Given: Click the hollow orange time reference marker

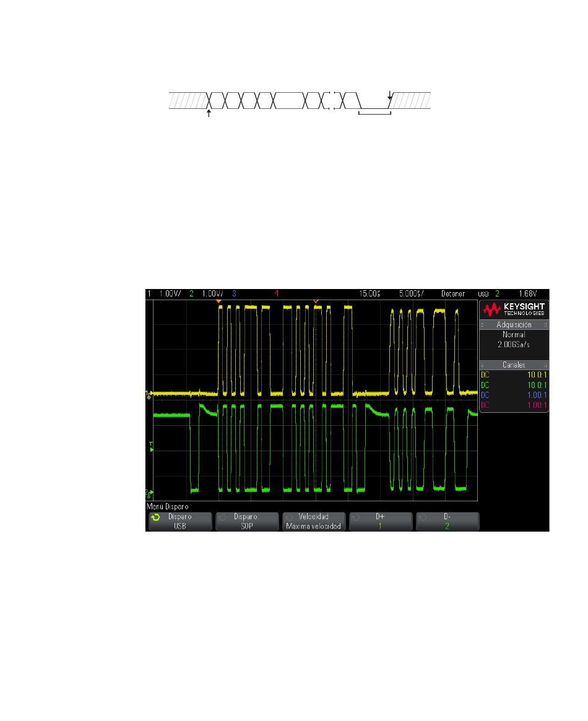Looking at the screenshot, I should tap(316, 301).
